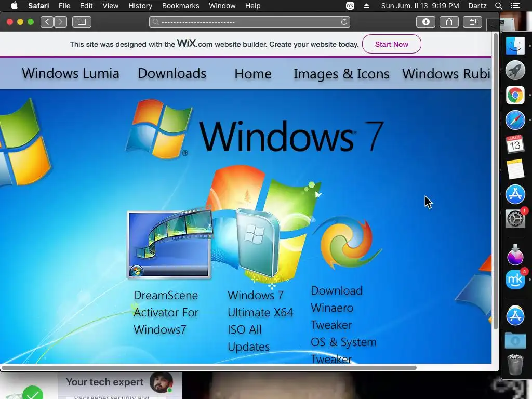Open Safari compass icon in Dock
Image resolution: width=532 pixels, height=399 pixels.
tap(515, 120)
